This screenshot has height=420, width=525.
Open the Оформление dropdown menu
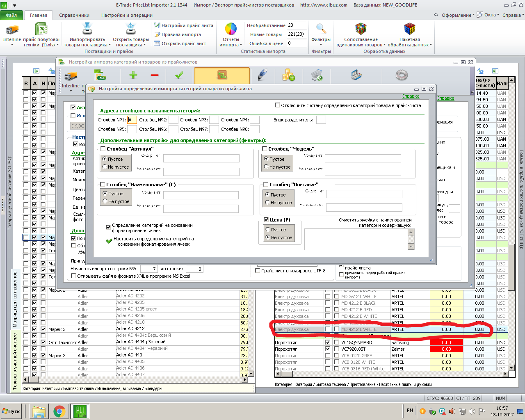coord(458,15)
